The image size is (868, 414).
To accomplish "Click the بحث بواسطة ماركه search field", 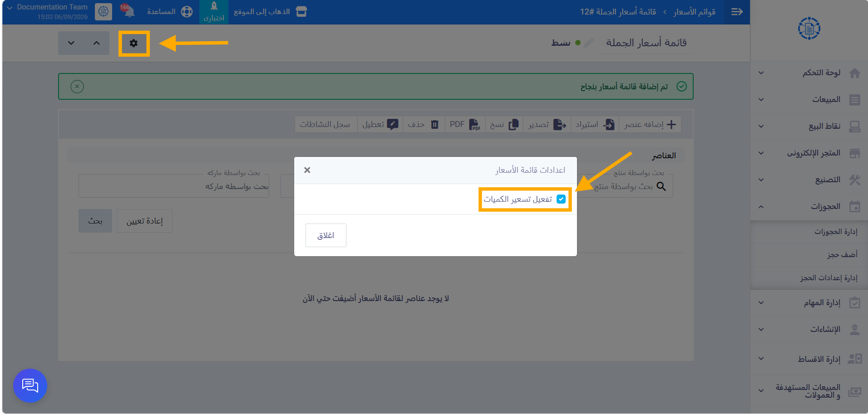I will point(174,186).
